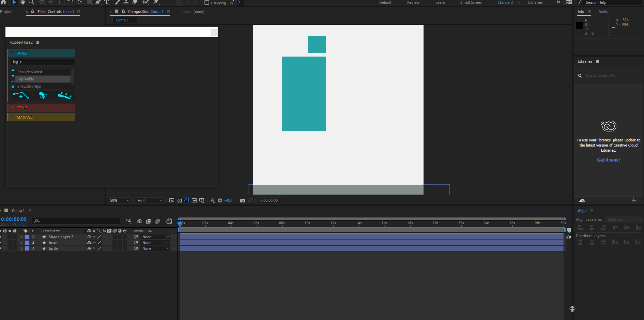Viewport: 644px width, 320px height.
Task: Switch to Layer (none) tab
Action: 193,12
